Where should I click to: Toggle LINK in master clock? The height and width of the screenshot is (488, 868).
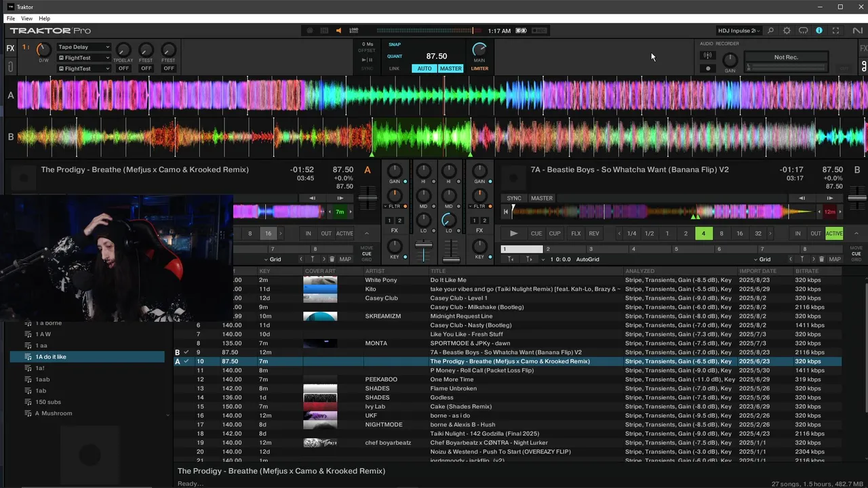394,68
